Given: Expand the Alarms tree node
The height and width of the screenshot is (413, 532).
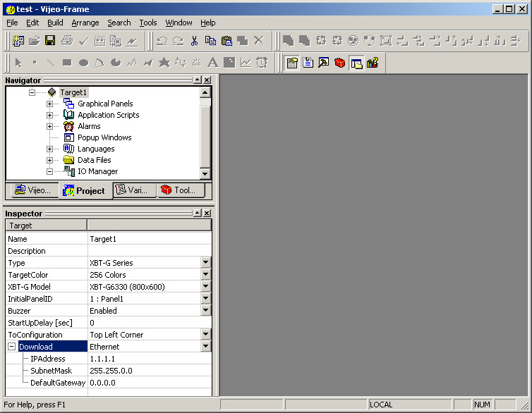Looking at the screenshot, I should click(x=49, y=126).
